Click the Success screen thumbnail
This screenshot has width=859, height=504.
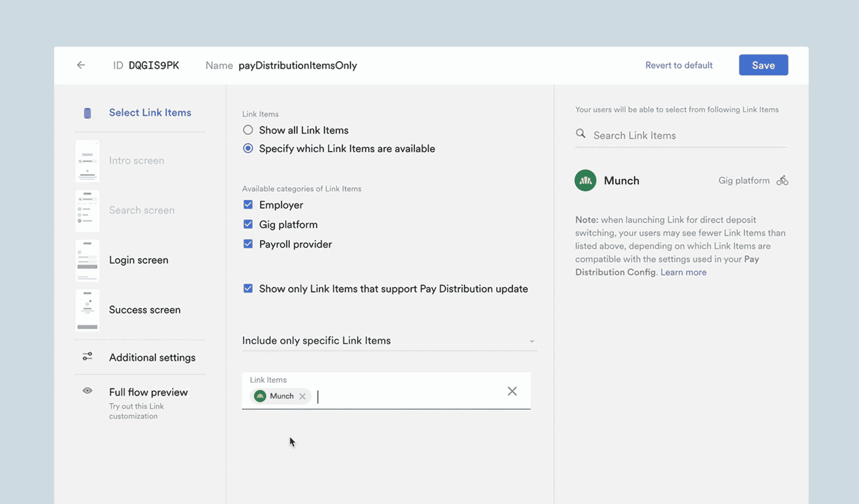point(88,311)
